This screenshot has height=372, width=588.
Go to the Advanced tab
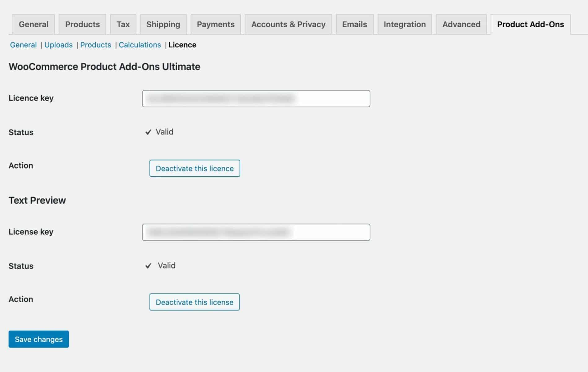[461, 24]
